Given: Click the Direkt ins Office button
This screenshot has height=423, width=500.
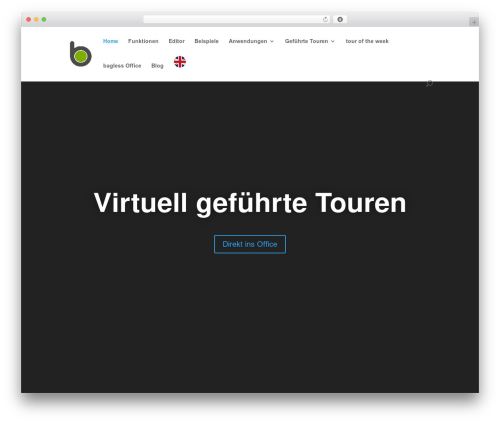Looking at the screenshot, I should (x=250, y=244).
